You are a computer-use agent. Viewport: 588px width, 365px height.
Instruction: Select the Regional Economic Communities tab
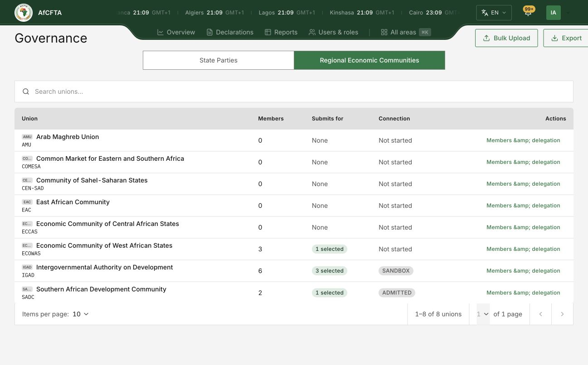click(x=369, y=60)
